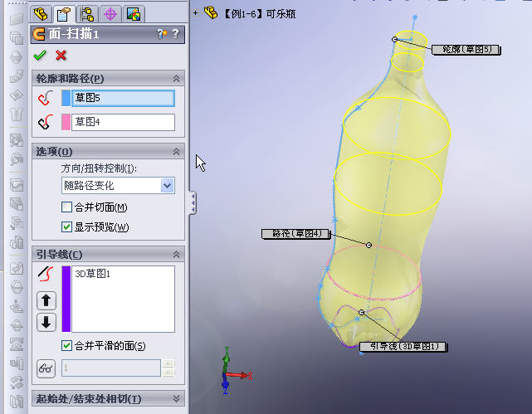Image resolution: width=532 pixels, height=414 pixels.
Task: Open the 方向/扭转控制 dropdown showing 随路径变化
Action: pos(118,186)
